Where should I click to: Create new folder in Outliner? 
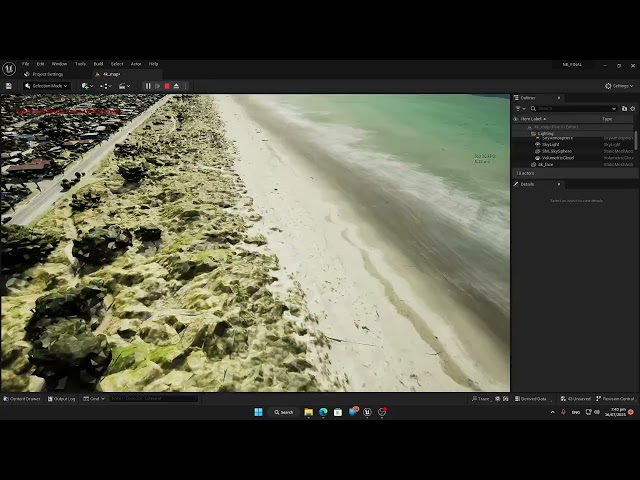(x=624, y=109)
